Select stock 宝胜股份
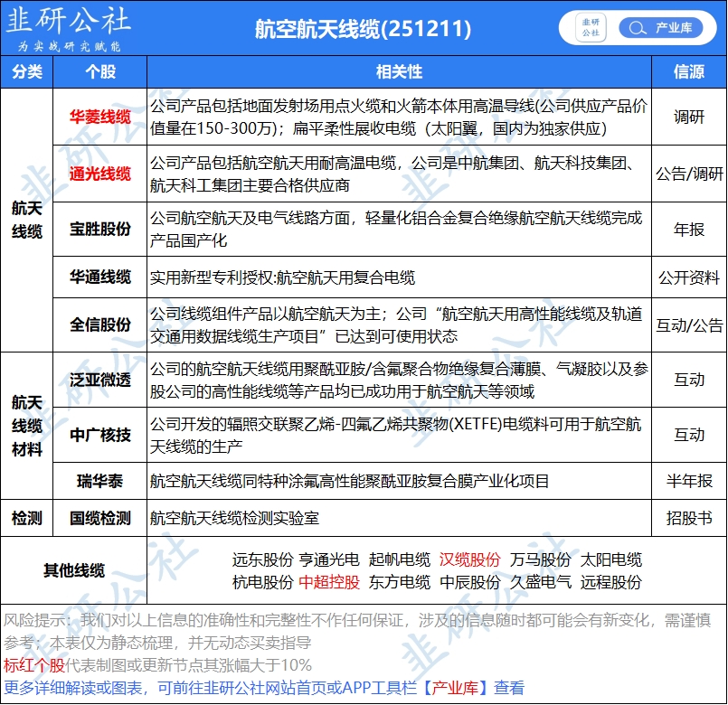The height and width of the screenshot is (705, 728). tap(99, 229)
